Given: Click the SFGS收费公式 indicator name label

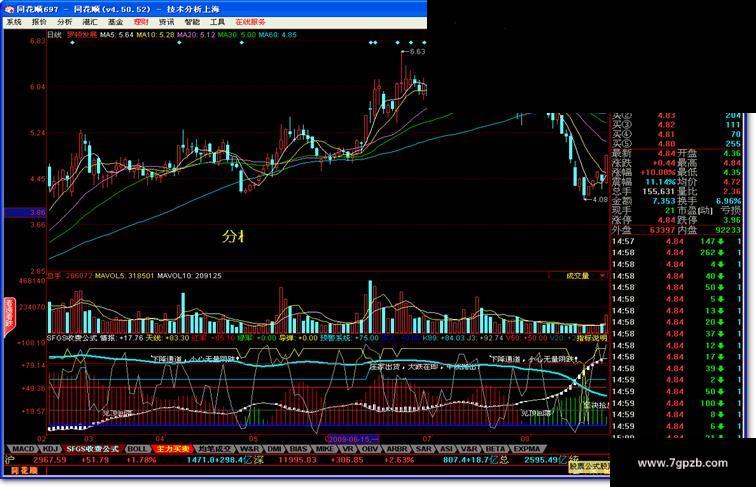Looking at the screenshot, I should (x=71, y=338).
